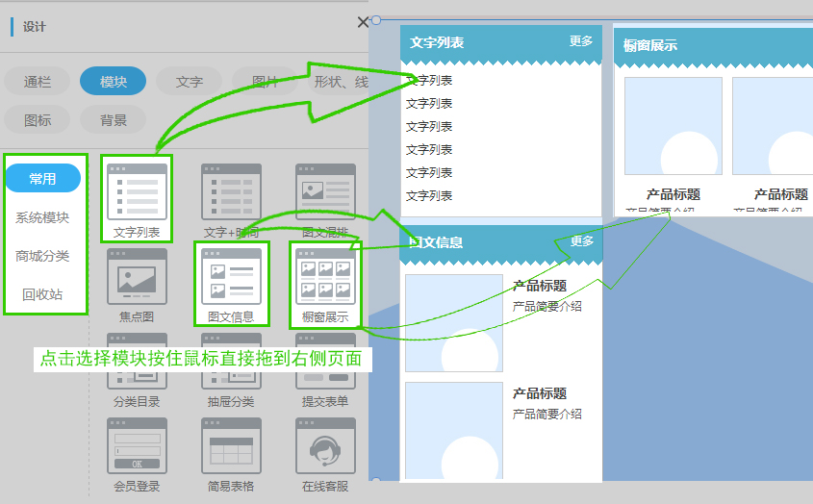The height and width of the screenshot is (504, 813).
Task: Open the 背景 tab
Action: [114, 120]
